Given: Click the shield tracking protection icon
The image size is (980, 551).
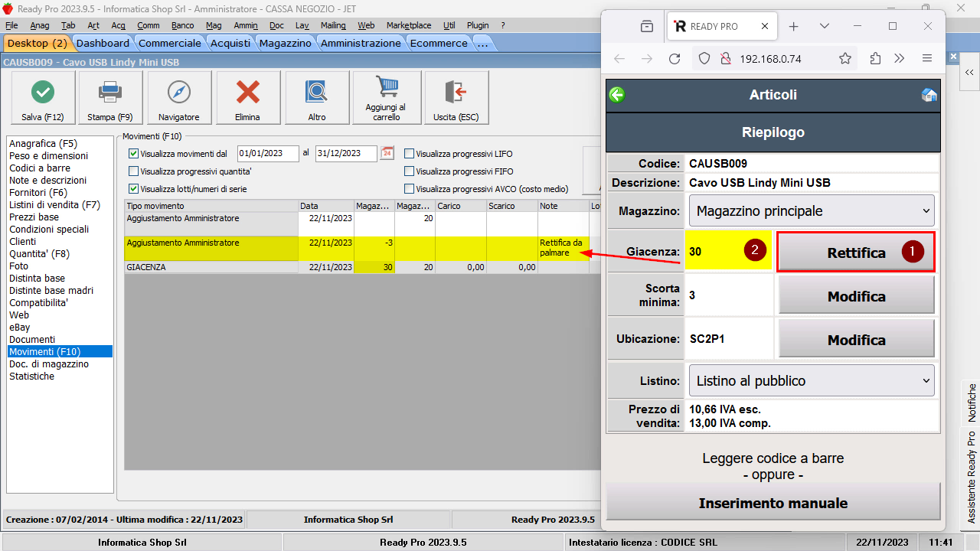Looking at the screenshot, I should coord(705,59).
